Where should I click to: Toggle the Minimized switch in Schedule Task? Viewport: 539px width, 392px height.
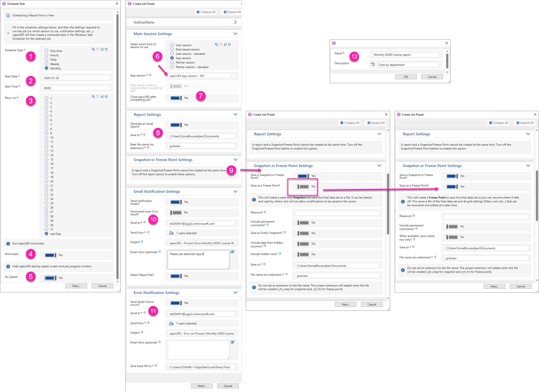[x=51, y=255]
